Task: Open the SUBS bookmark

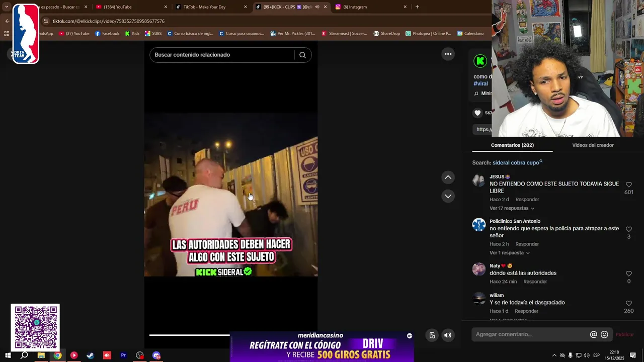Action: (153, 34)
